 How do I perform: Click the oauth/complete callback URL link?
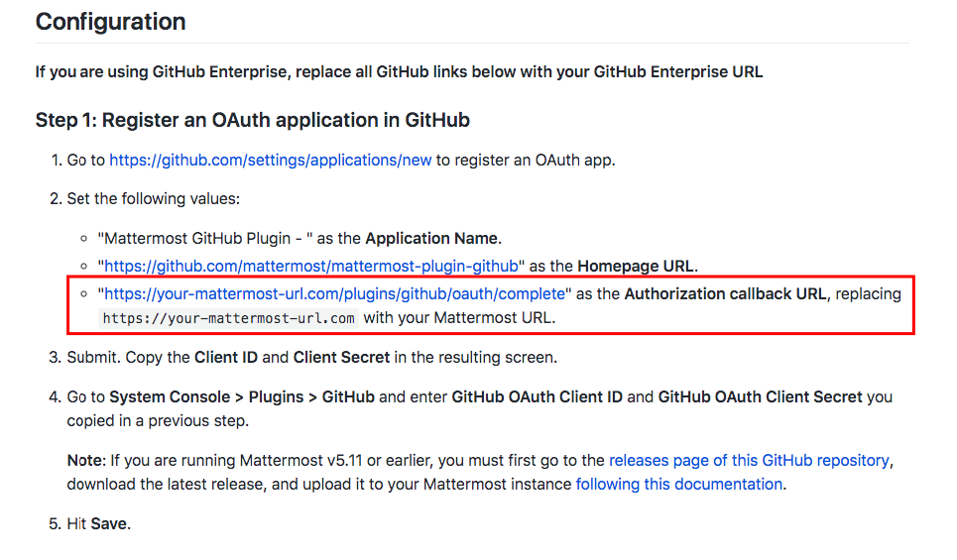334,294
